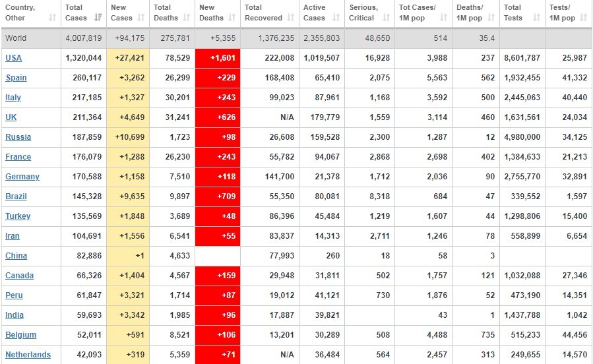Click the Brazil country link
The image size is (593, 364).
[x=16, y=197]
